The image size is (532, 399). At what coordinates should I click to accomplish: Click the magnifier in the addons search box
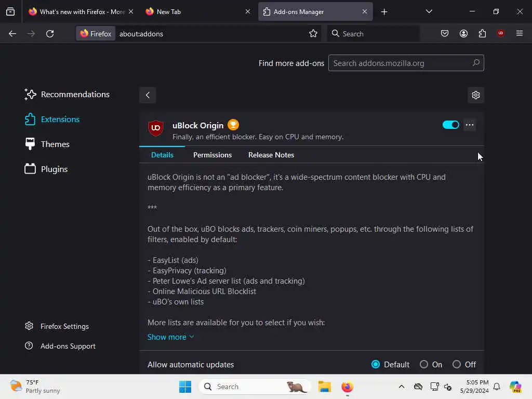[476, 63]
